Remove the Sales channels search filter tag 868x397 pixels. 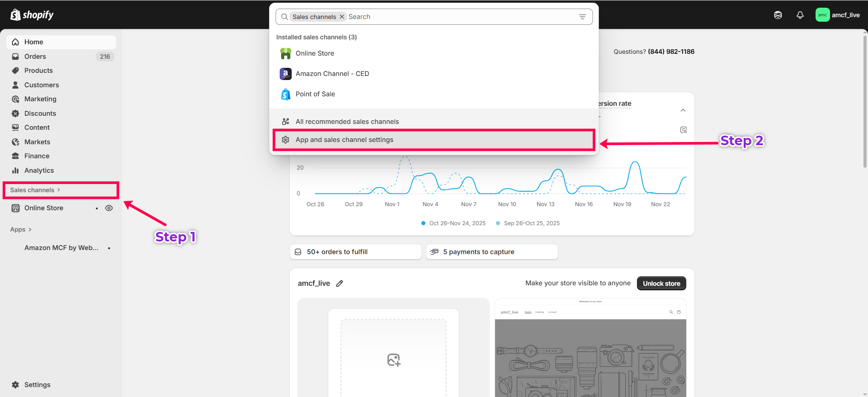[x=342, y=17]
